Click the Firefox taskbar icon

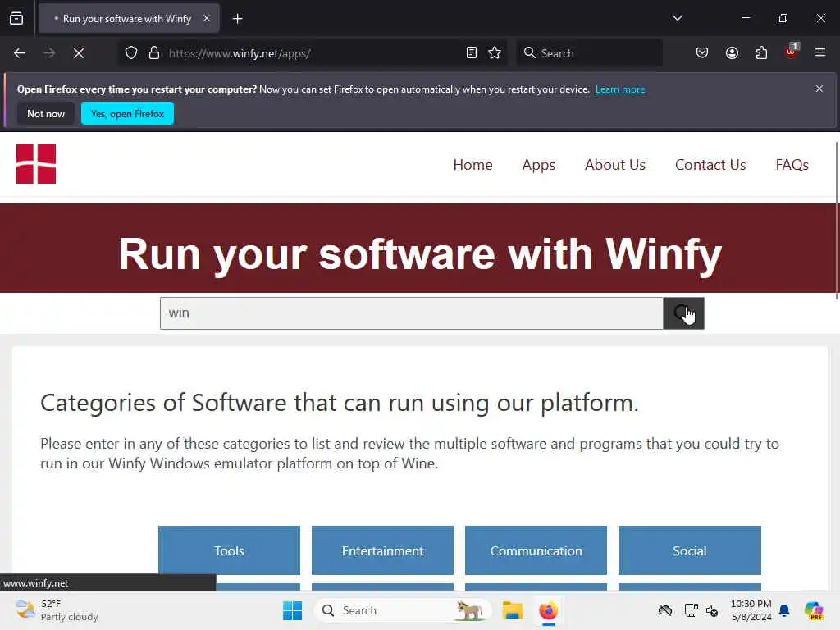point(548,610)
